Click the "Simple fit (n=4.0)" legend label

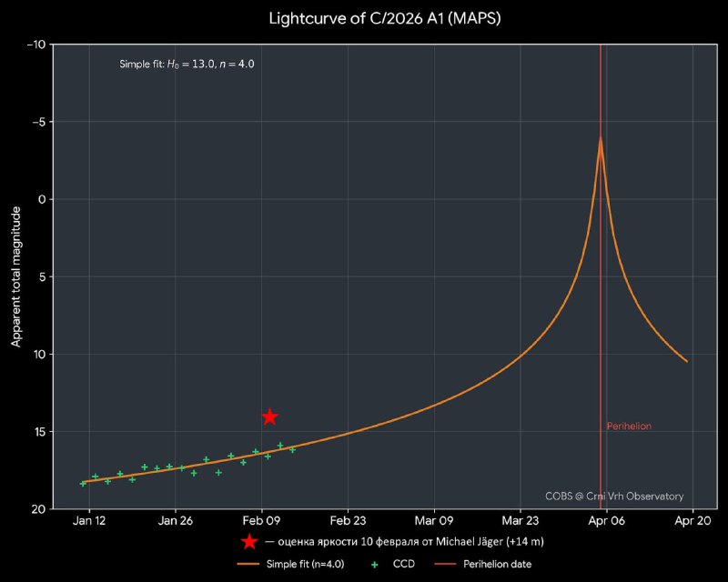(305, 565)
